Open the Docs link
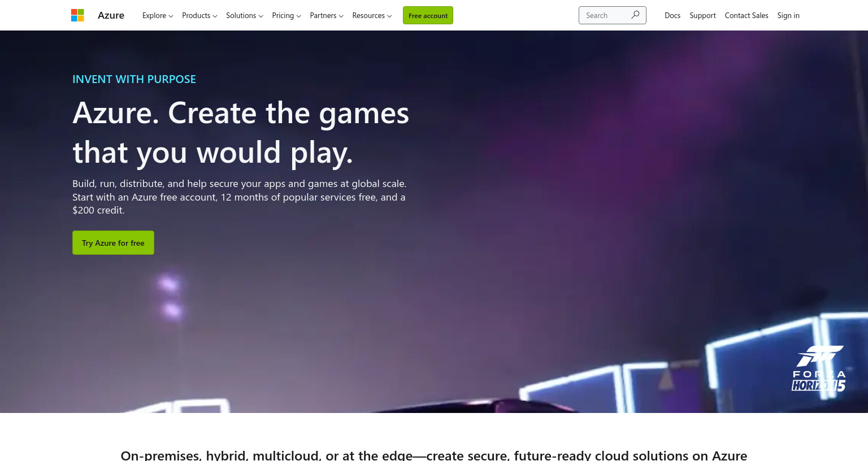The height and width of the screenshot is (461, 868). [x=672, y=15]
